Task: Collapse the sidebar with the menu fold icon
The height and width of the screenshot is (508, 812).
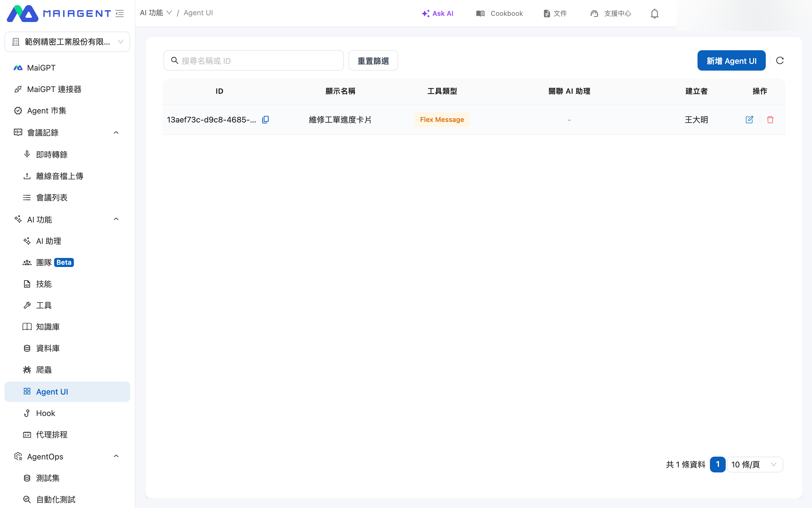Action: [120, 14]
